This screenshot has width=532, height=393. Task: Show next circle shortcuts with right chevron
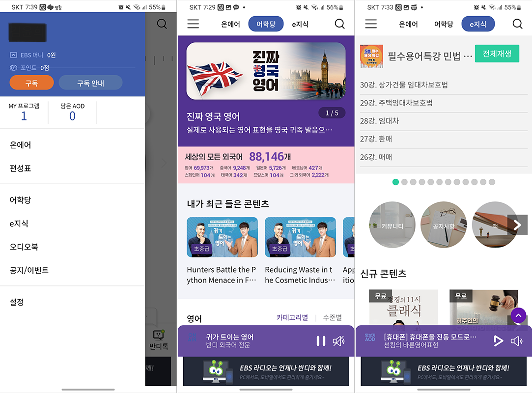(x=517, y=225)
